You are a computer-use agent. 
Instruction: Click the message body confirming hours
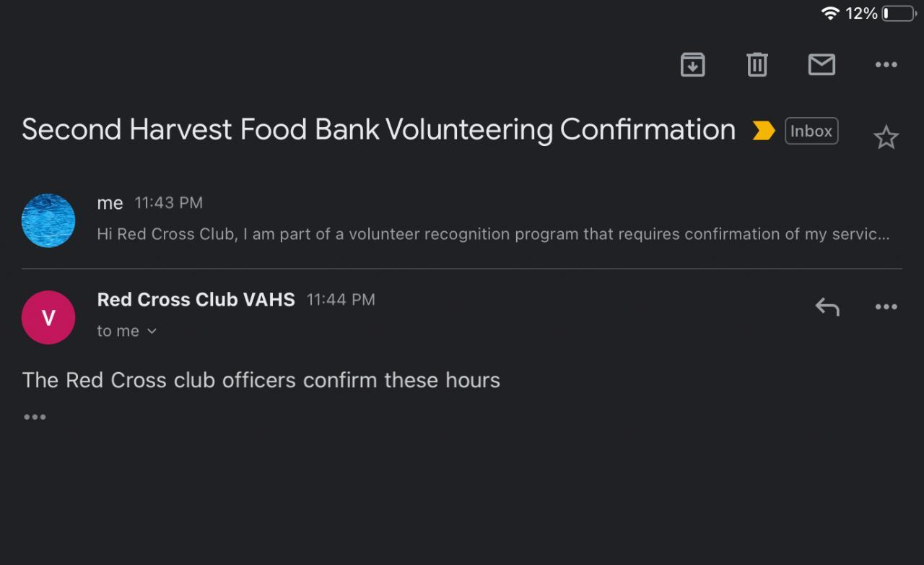pyautogui.click(x=261, y=380)
